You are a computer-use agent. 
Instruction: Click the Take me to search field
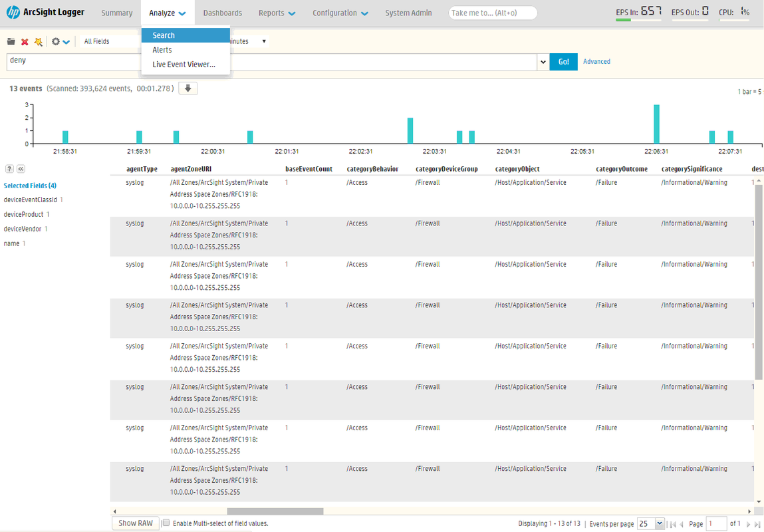(493, 13)
